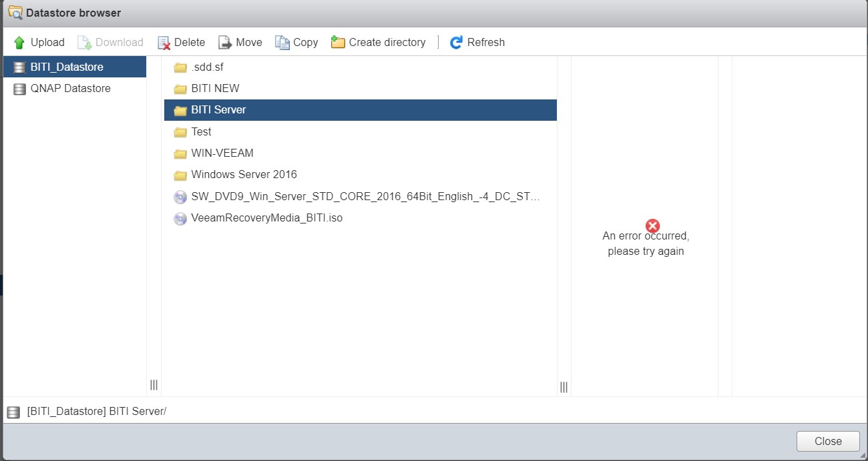Click the Create directory folder icon
Screen dimensions: 868x461
click(x=338, y=43)
